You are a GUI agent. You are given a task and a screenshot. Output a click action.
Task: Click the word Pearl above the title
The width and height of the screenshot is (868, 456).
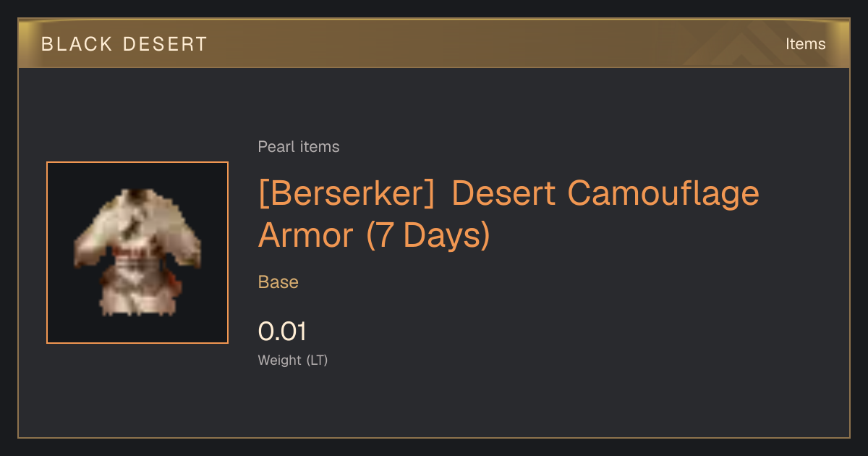pos(276,147)
